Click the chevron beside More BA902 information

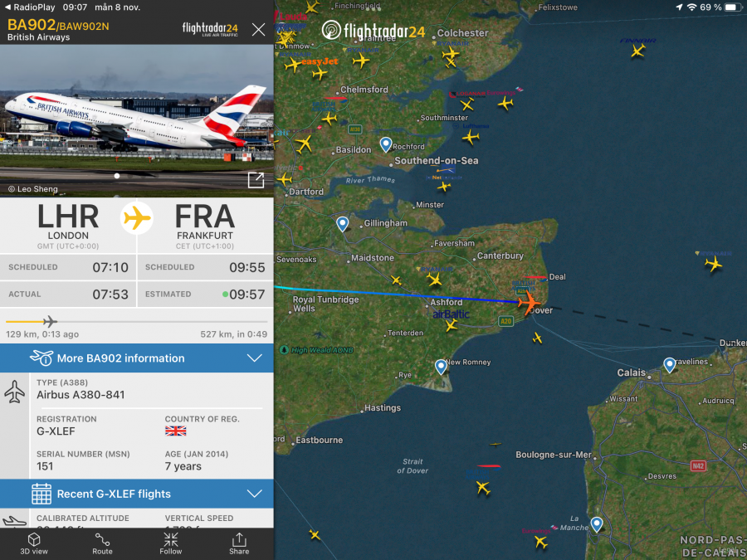255,358
